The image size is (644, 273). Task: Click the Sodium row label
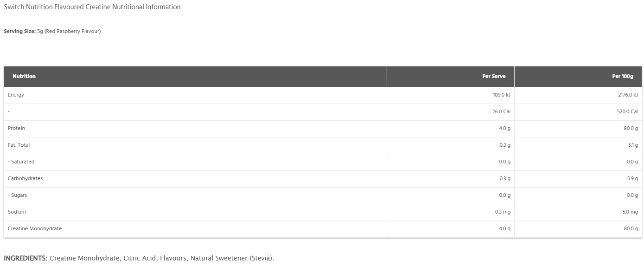pyautogui.click(x=17, y=212)
